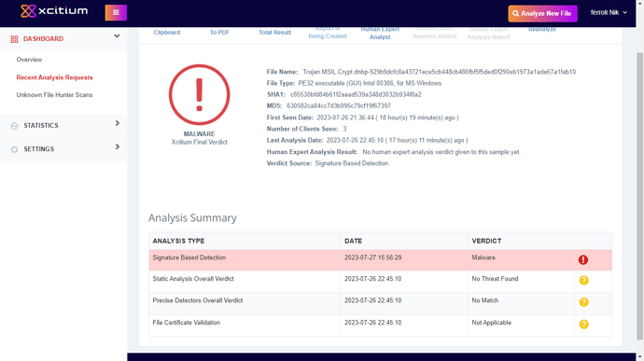
Task: Expand the Settings menu arrow
Action: (x=118, y=146)
